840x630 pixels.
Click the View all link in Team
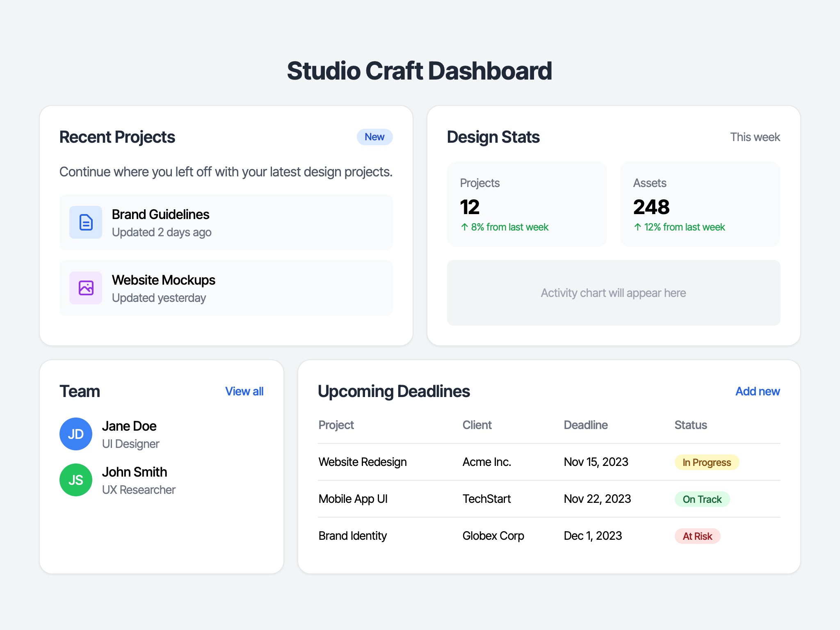click(244, 392)
